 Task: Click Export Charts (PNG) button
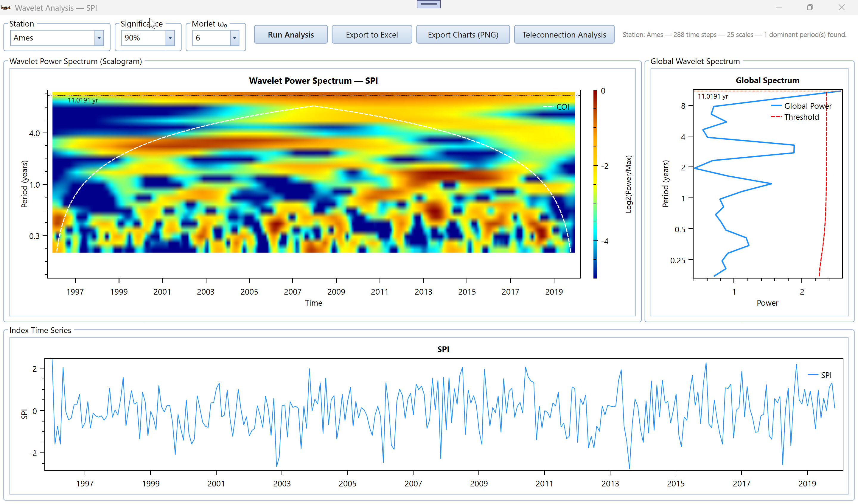click(x=463, y=35)
